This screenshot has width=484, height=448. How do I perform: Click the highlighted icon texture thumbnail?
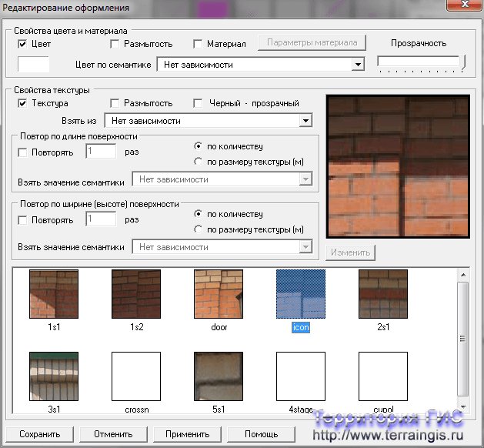(301, 294)
